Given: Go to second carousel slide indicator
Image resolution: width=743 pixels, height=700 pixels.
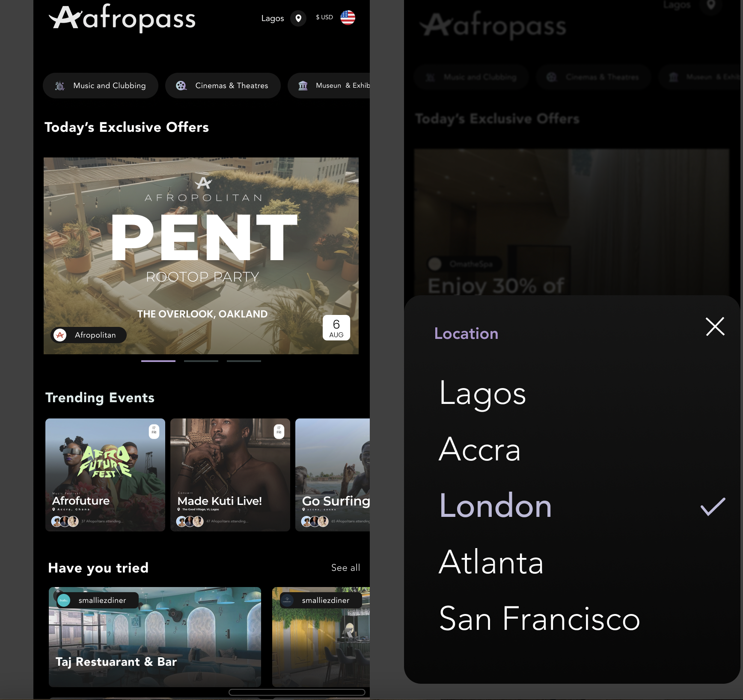Looking at the screenshot, I should [201, 361].
